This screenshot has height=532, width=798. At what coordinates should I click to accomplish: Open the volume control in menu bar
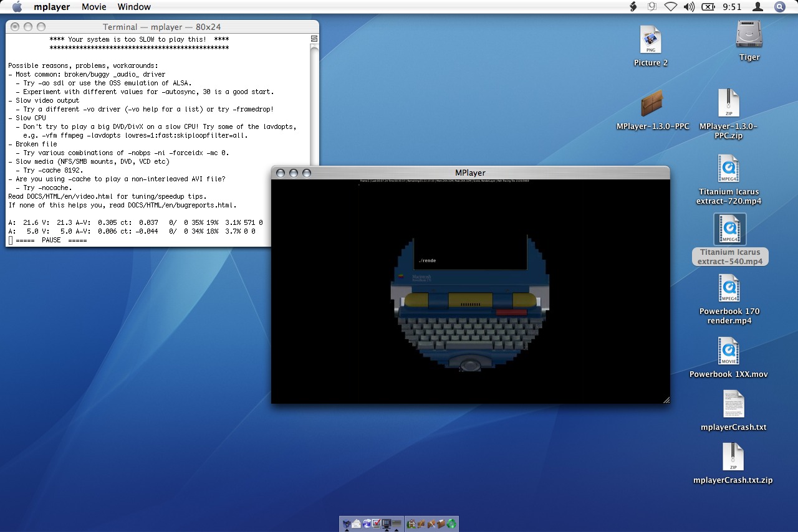point(689,7)
